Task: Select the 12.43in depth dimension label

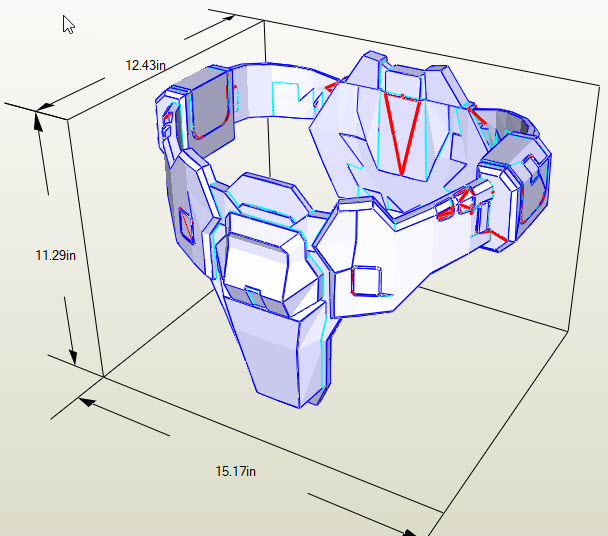Action: coord(145,65)
